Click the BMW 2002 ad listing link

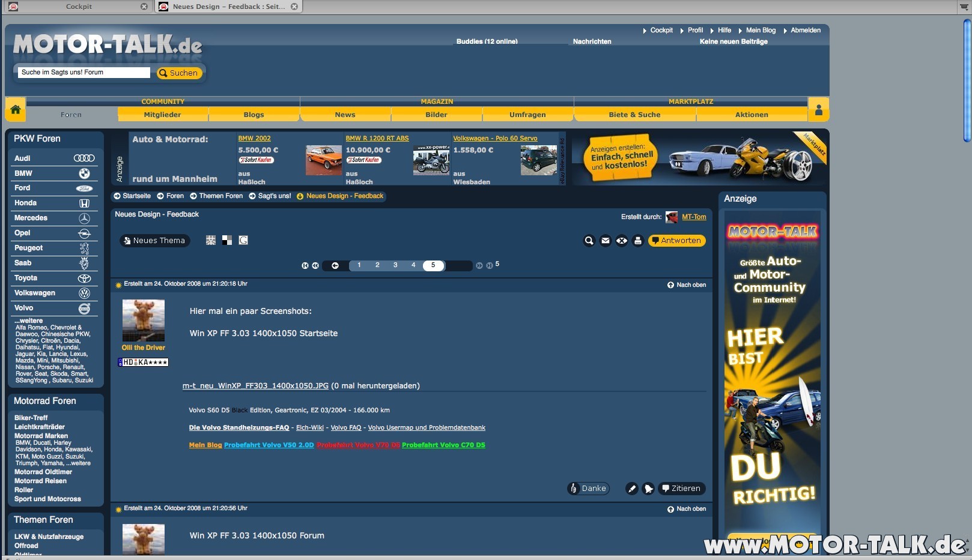(254, 138)
